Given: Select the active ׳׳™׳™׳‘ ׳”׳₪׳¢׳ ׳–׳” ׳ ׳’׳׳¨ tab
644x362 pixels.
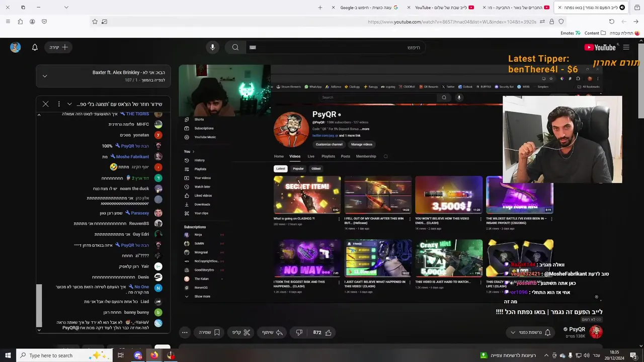Looking at the screenshot, I should click(x=591, y=8).
